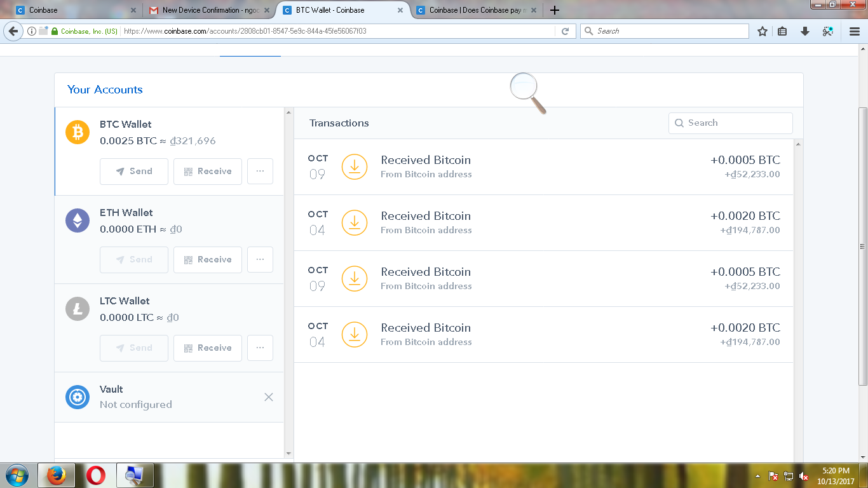868x488 pixels.
Task: Show site information via the circled i icon
Action: coord(32,31)
